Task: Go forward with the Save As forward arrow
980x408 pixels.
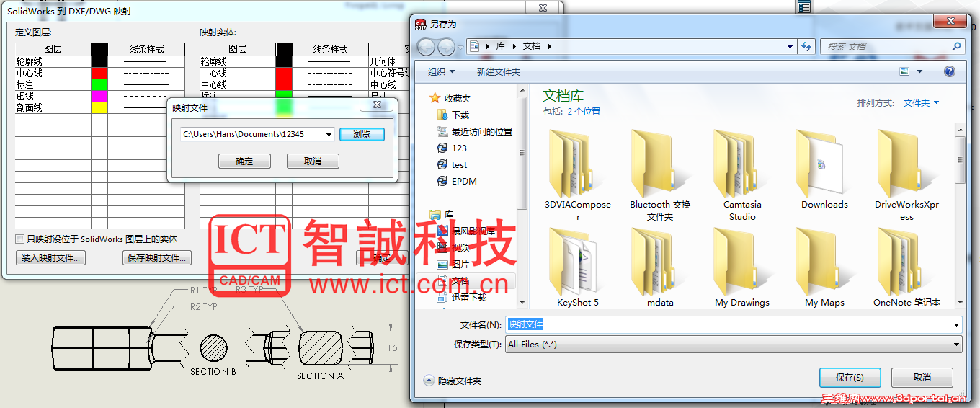Action: (446, 47)
